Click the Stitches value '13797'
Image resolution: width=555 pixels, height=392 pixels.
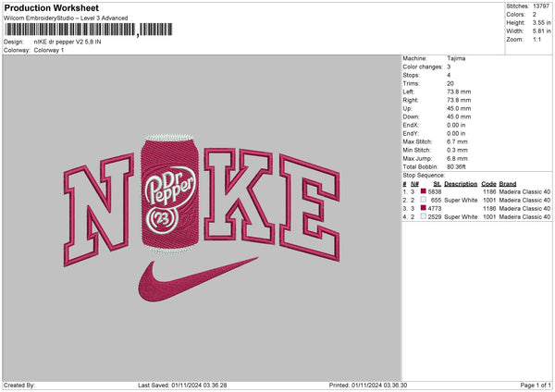(x=541, y=6)
